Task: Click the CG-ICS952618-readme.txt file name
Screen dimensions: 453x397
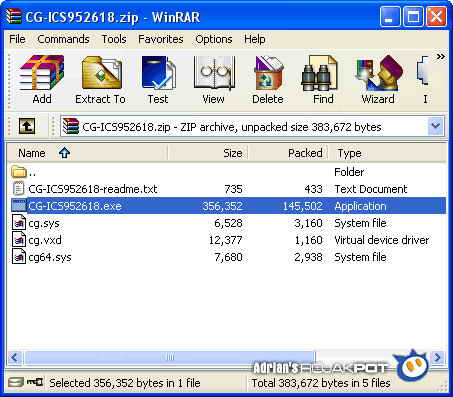Action: pyautogui.click(x=93, y=189)
